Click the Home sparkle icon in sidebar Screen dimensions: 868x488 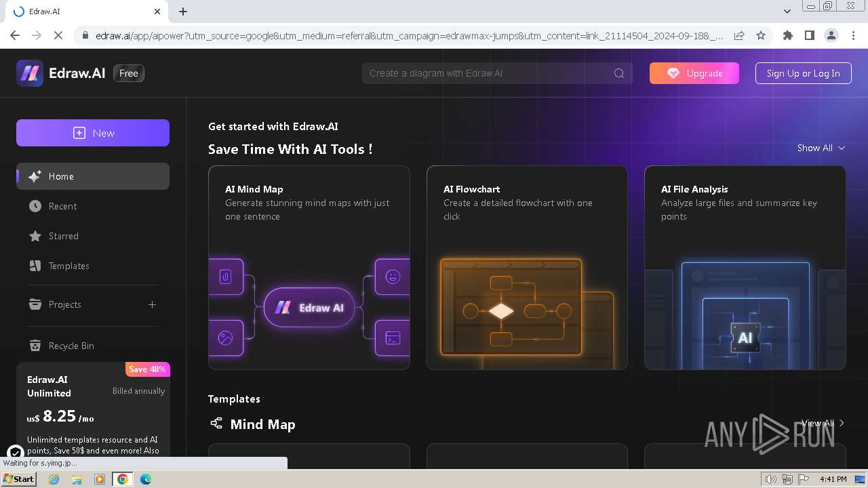35,176
